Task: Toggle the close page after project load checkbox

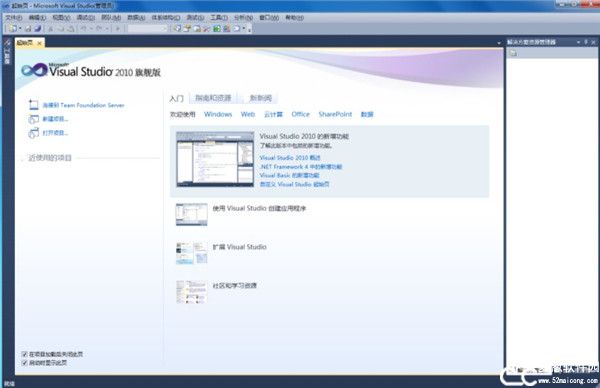Action: (24, 354)
